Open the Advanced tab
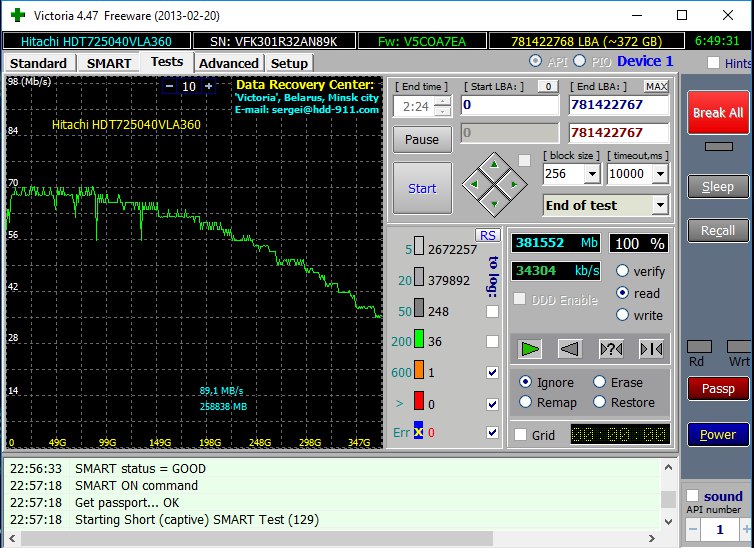The height and width of the screenshot is (548, 754). point(228,63)
